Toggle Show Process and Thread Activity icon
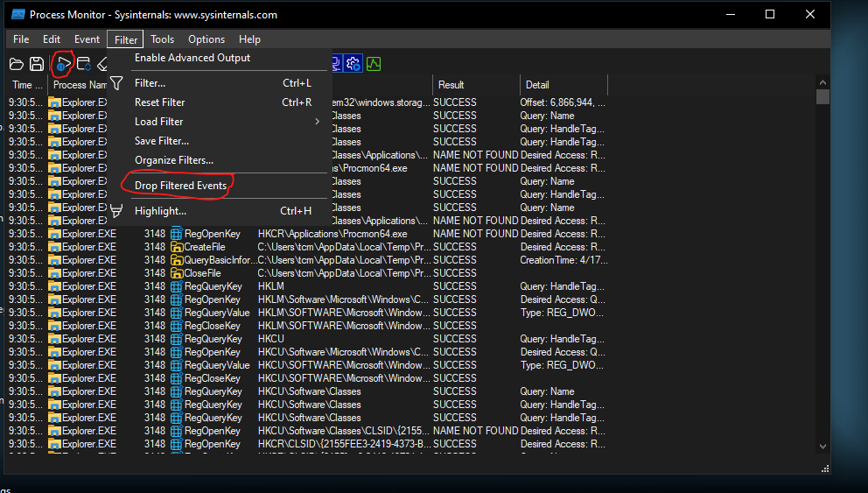868x493 pixels. 353,64
